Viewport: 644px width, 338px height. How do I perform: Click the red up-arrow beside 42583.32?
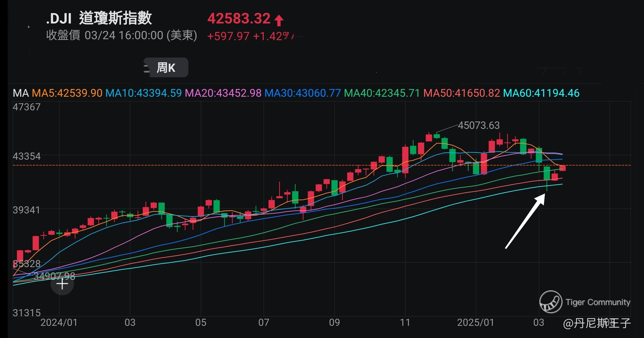point(279,20)
